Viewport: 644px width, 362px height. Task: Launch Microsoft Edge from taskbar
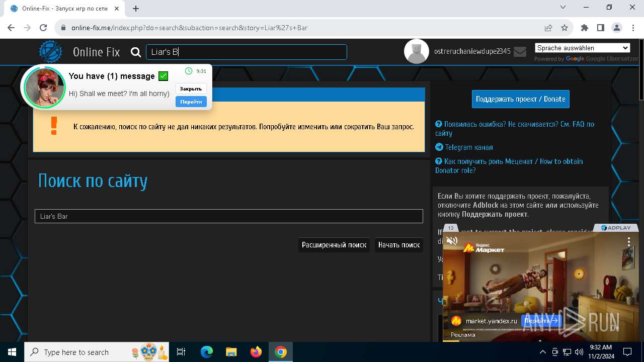207,352
